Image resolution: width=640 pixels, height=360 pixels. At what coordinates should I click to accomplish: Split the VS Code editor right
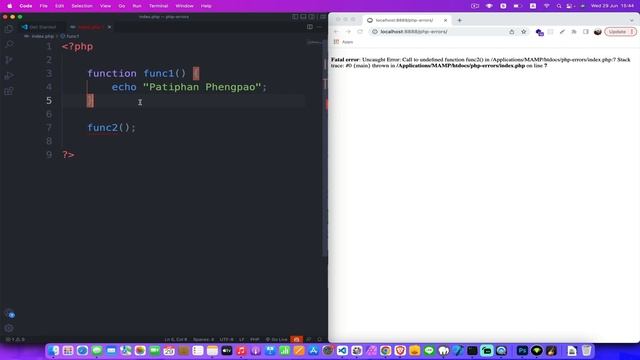[310, 27]
